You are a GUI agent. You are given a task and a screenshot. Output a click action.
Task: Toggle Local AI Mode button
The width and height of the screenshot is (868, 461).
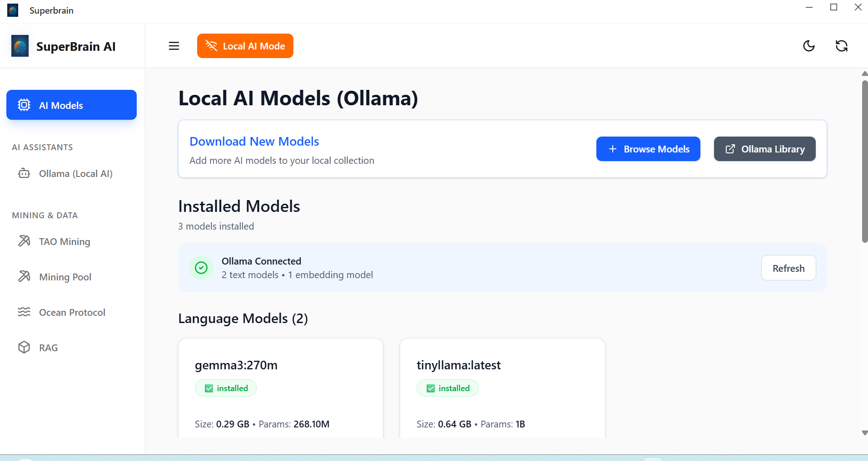click(245, 46)
